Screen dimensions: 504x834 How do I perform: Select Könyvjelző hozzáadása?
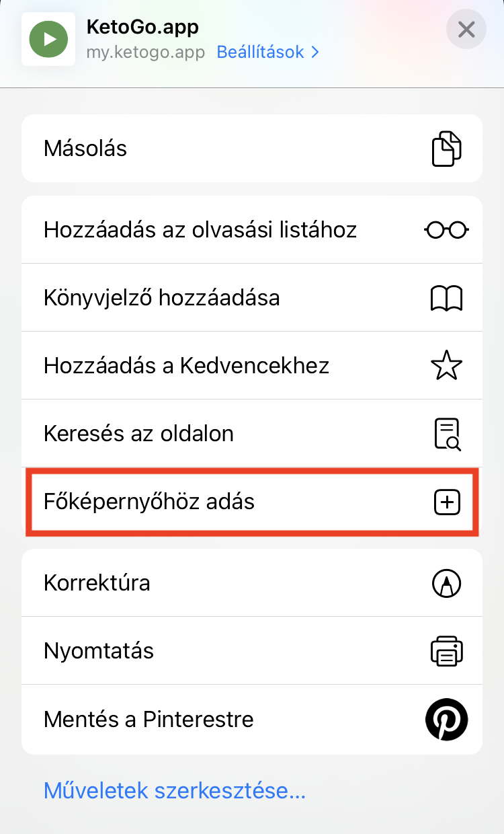click(x=162, y=298)
